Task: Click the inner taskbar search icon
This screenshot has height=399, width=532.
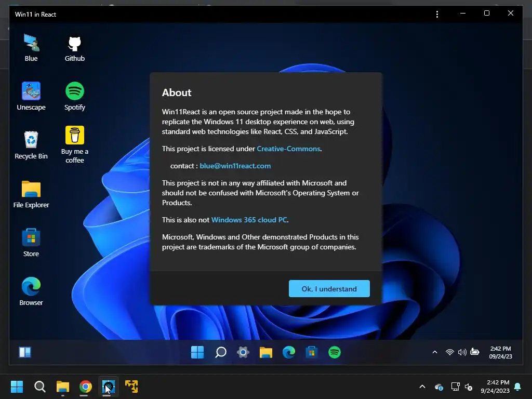Action: pyautogui.click(x=220, y=352)
